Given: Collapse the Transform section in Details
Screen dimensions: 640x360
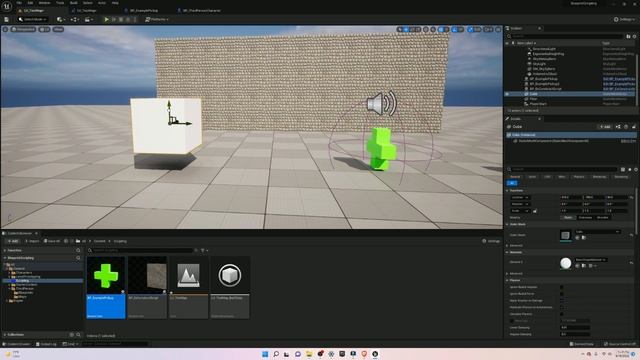Looking at the screenshot, I should coord(507,191).
